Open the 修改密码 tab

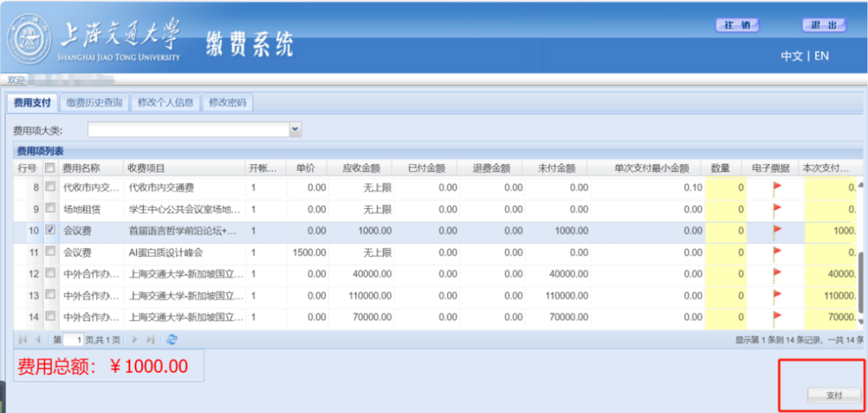click(228, 103)
